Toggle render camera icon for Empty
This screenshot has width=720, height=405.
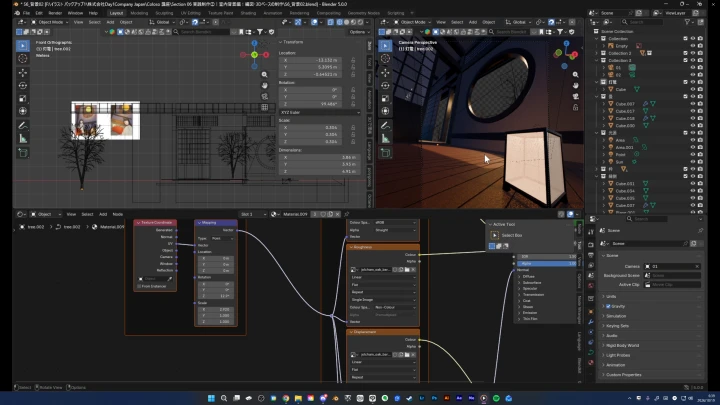(700, 46)
